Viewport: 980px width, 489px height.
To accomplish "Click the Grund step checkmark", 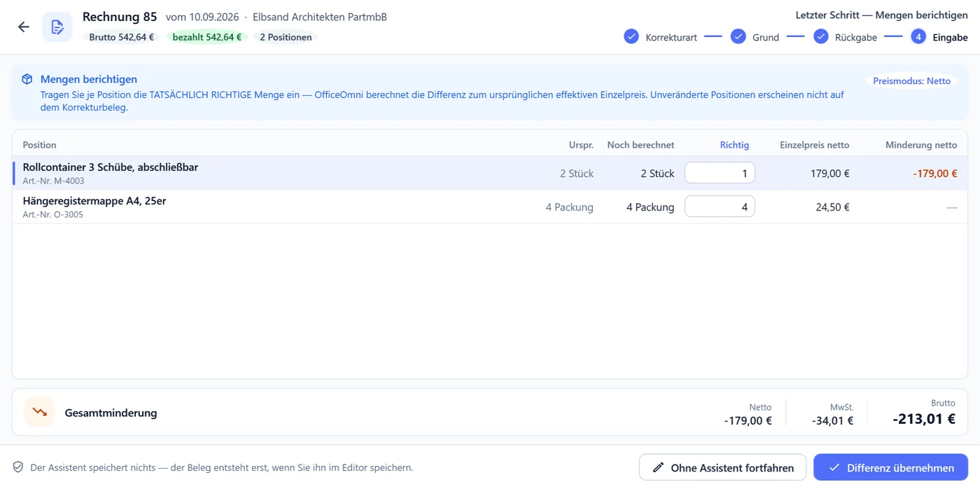I will click(x=738, y=36).
